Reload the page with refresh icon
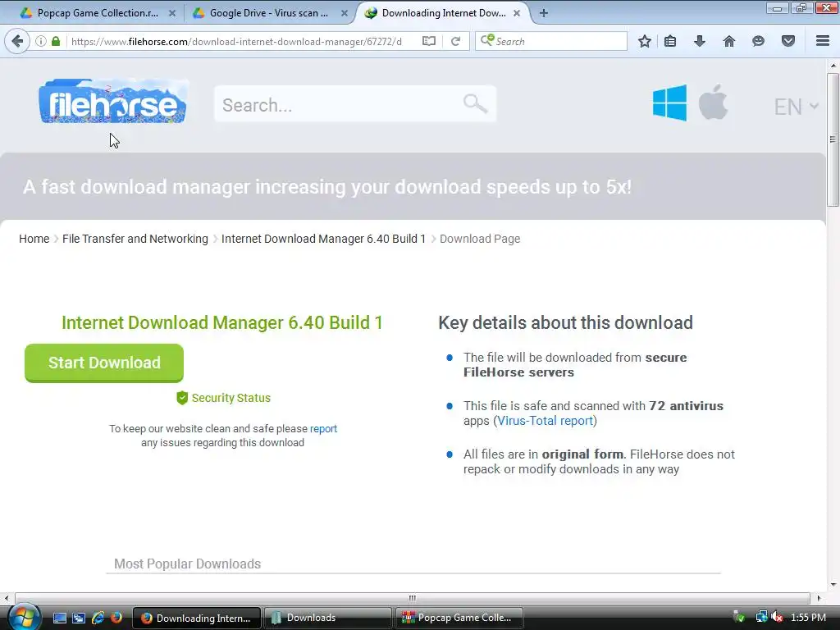 pyautogui.click(x=455, y=41)
